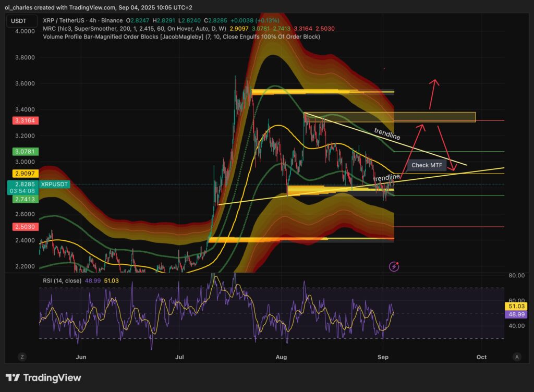Click the Z marker at the bottom-left corner
This screenshot has height=392, width=534.
[x=22, y=357]
